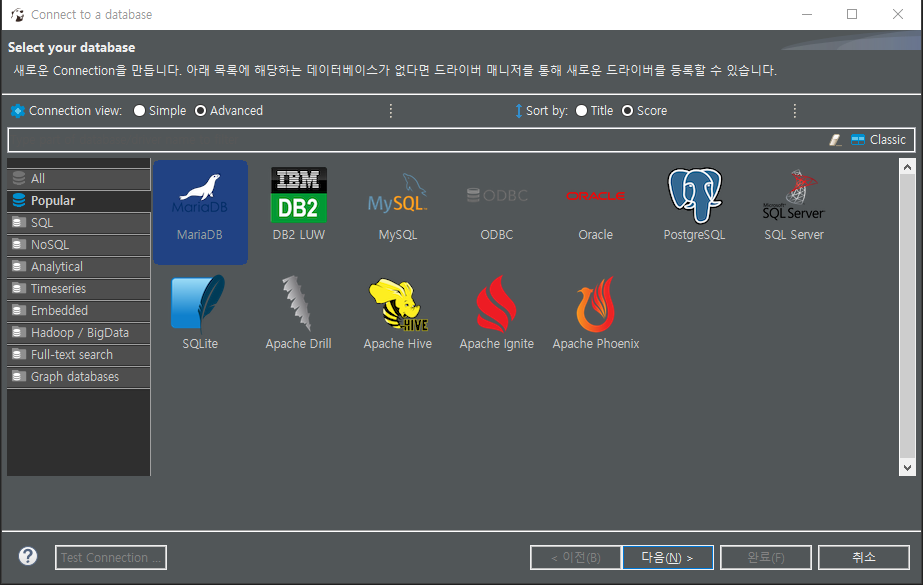Image resolution: width=923 pixels, height=585 pixels.
Task: Open the Timeseries category
Action: pyautogui.click(x=79, y=288)
